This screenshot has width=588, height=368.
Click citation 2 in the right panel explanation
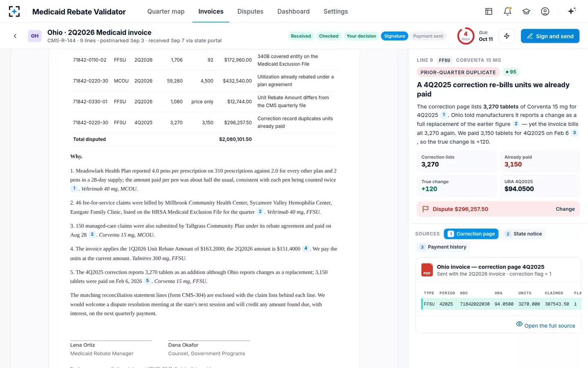[x=516, y=123]
